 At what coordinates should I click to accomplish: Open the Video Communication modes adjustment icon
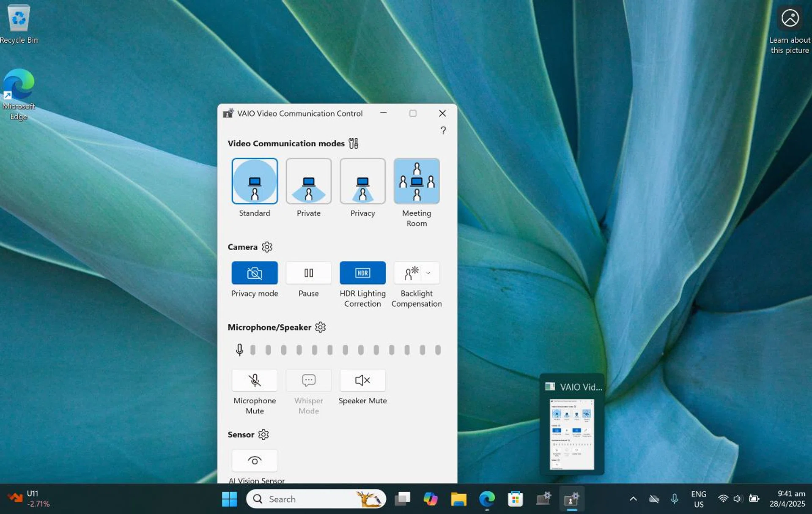354,143
